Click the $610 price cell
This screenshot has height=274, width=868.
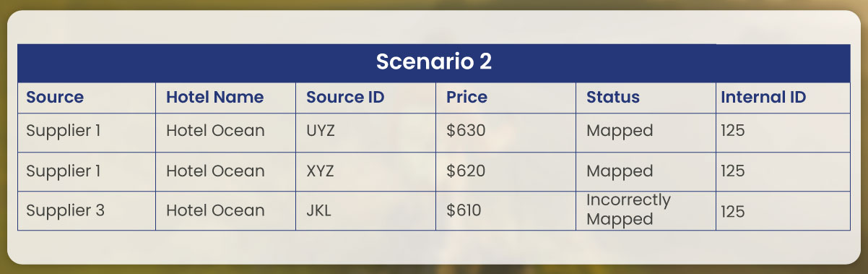click(505, 210)
